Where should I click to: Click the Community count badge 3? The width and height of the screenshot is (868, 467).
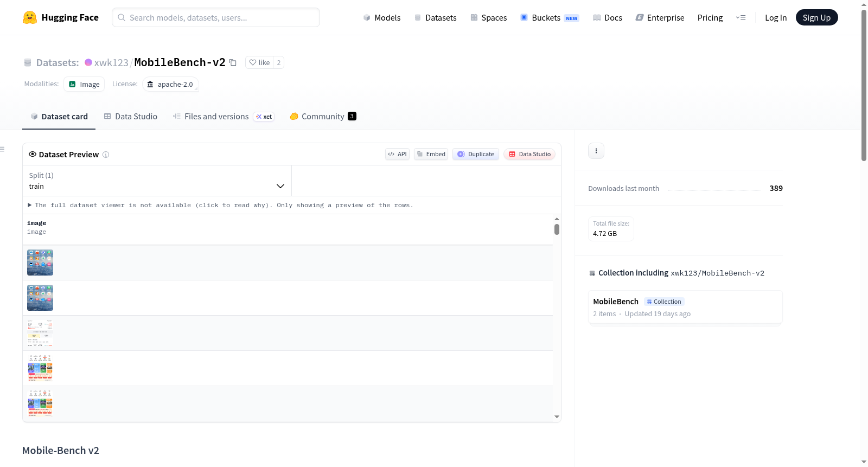352,116
